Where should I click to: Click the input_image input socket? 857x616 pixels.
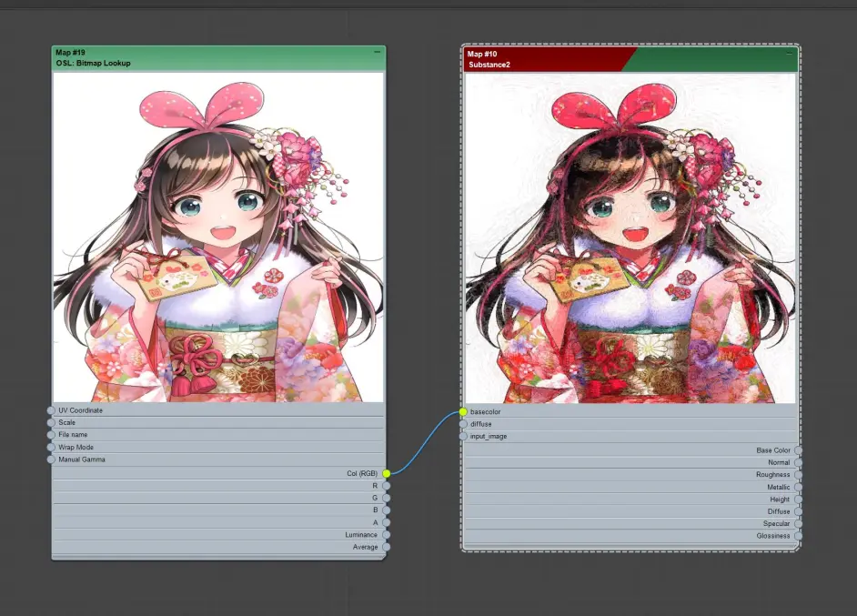[x=463, y=436]
